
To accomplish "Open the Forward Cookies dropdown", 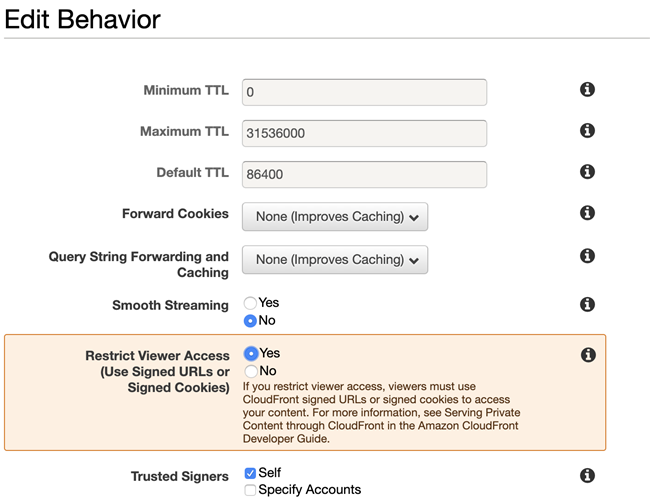I will [x=335, y=216].
